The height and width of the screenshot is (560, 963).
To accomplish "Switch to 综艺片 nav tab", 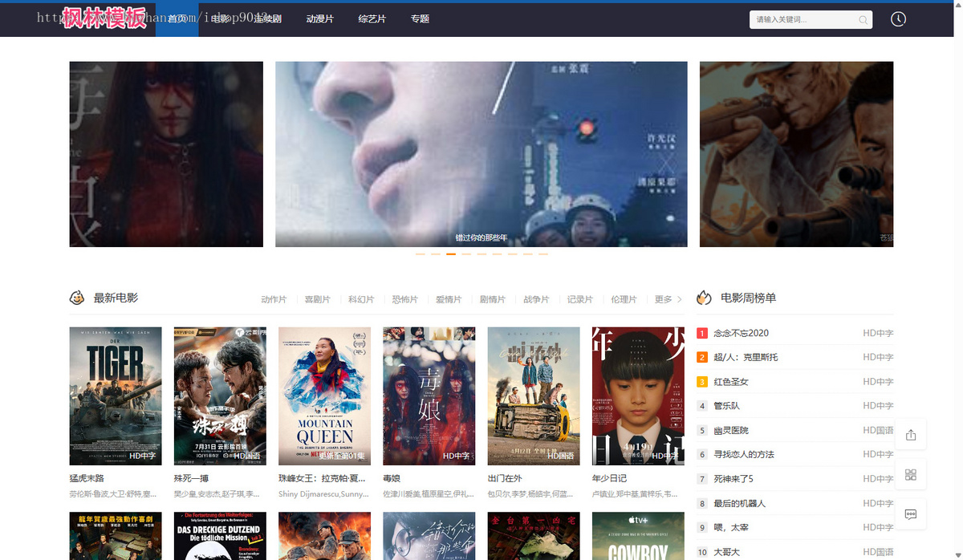I will click(372, 19).
